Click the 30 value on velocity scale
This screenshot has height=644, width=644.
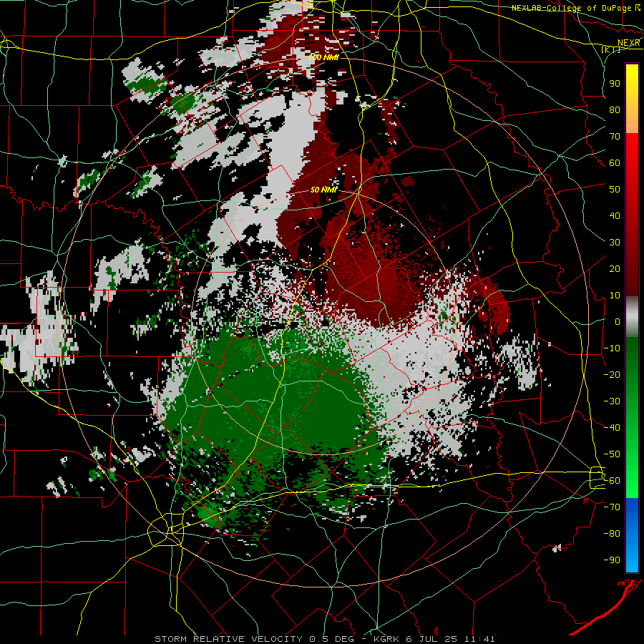(x=615, y=243)
